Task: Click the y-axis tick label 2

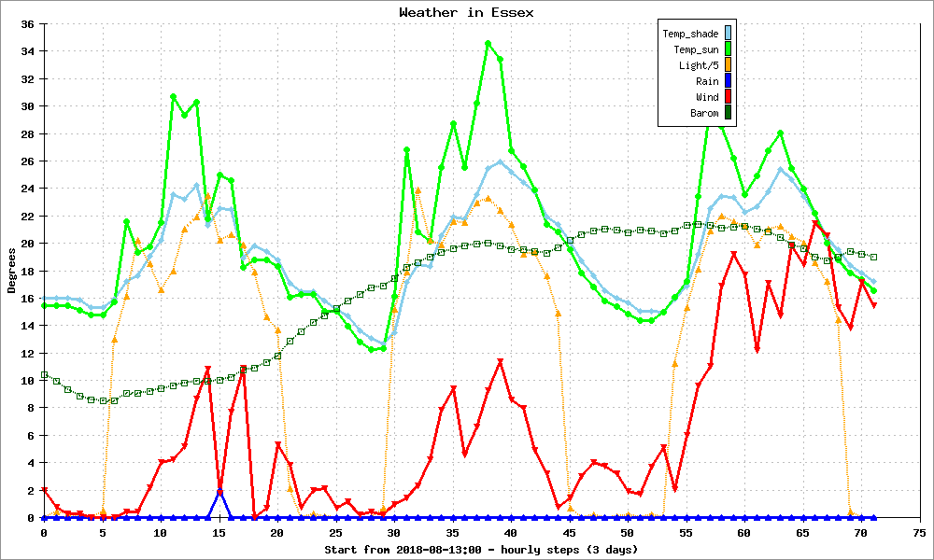Action: tap(31, 490)
